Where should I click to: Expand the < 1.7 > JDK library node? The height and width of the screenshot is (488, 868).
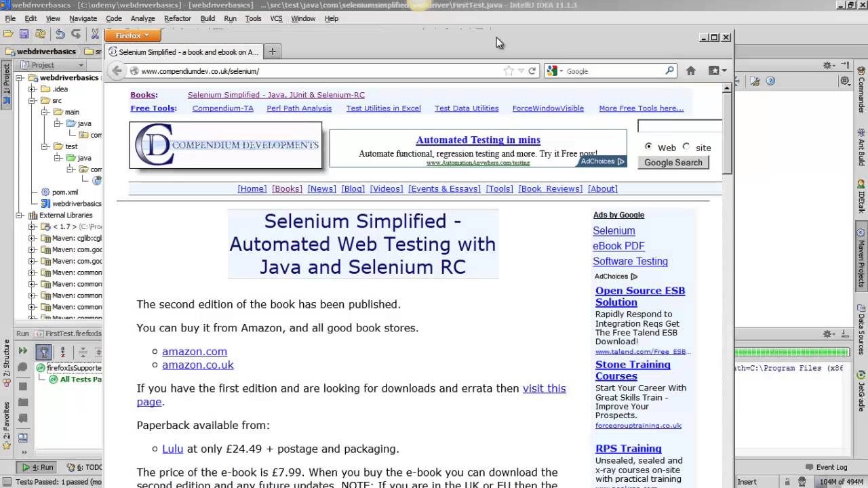tap(32, 227)
